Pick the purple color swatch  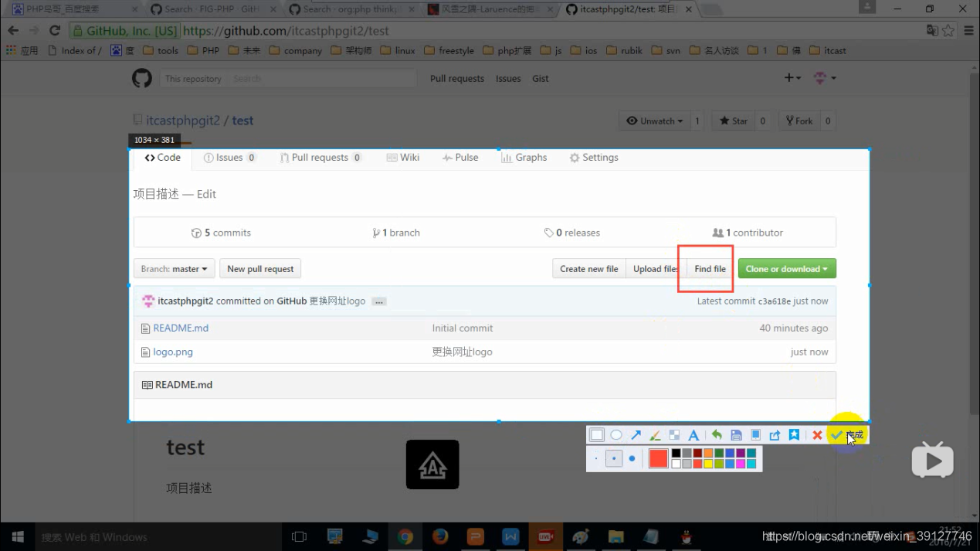click(741, 454)
